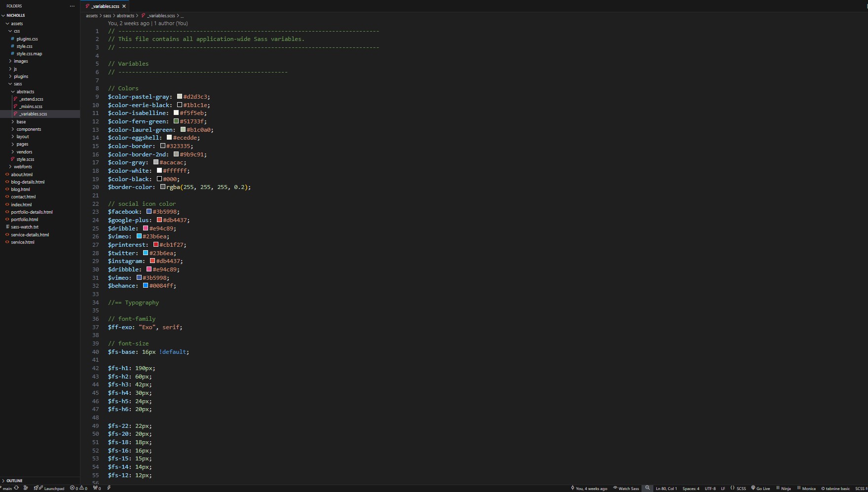
Task: Select the 'abstracts' breadcrumb segment
Action: 125,16
